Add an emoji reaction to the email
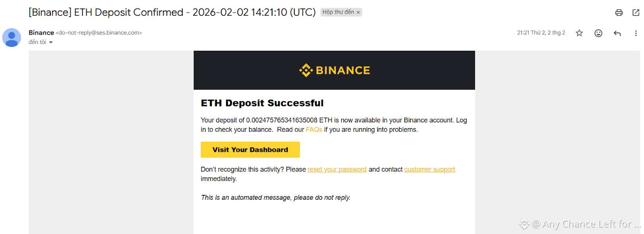 (598, 33)
